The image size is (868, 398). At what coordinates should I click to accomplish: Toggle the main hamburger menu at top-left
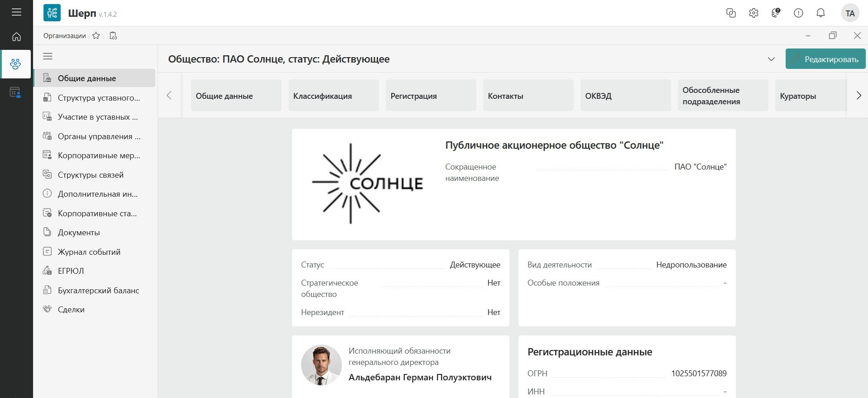pyautogui.click(x=16, y=12)
